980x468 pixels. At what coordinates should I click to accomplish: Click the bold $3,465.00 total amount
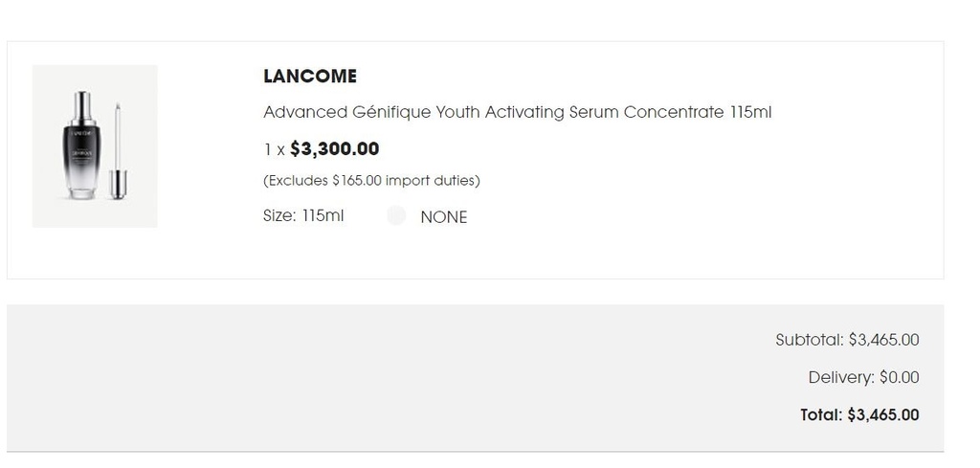(883, 415)
